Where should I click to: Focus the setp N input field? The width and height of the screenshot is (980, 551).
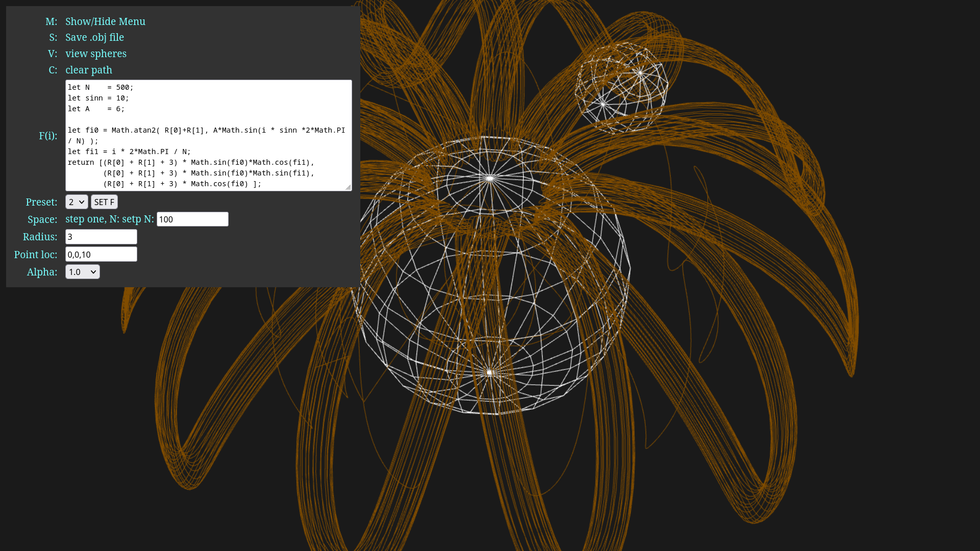(x=192, y=219)
